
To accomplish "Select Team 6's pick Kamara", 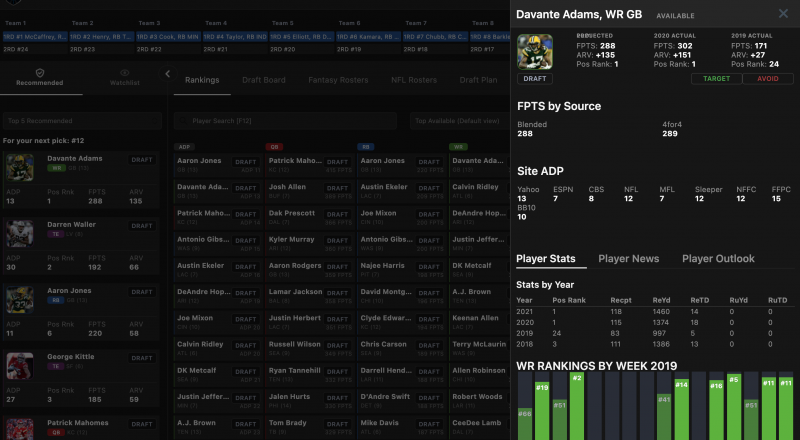I will coord(368,37).
